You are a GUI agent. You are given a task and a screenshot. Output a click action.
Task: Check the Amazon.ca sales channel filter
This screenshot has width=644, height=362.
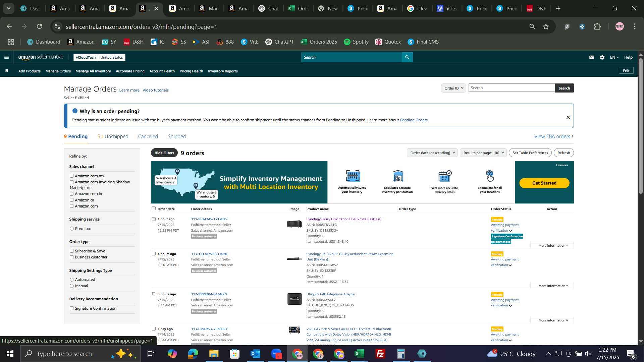pyautogui.click(x=71, y=200)
